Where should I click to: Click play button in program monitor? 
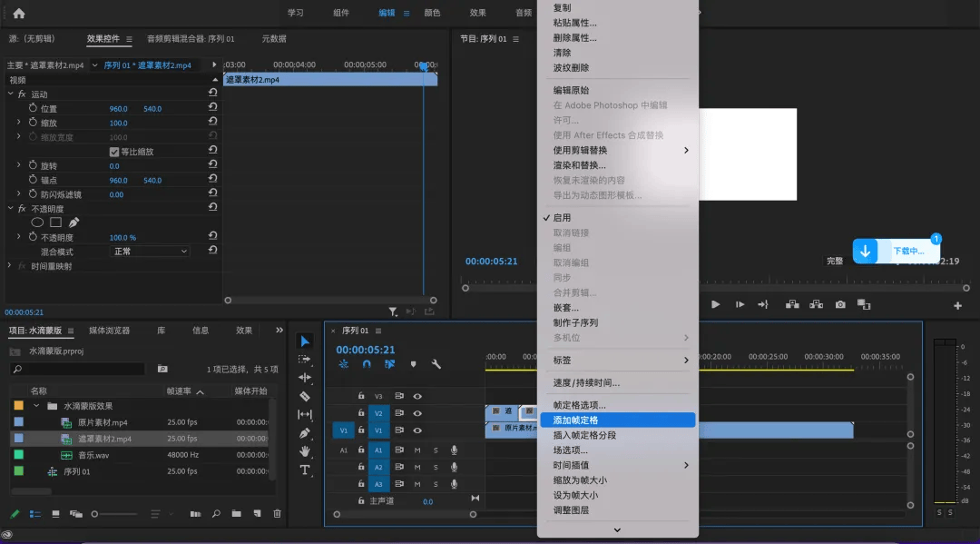click(716, 304)
